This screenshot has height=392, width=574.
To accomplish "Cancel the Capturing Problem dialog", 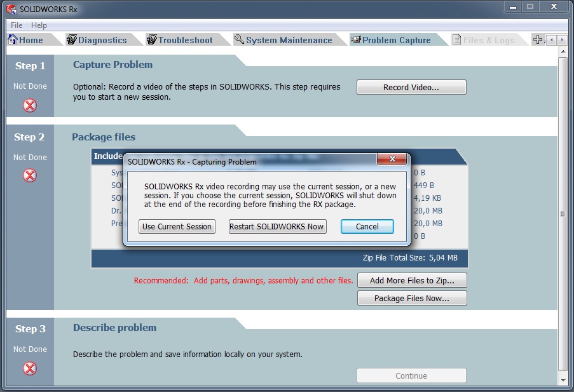I will coord(367,227).
